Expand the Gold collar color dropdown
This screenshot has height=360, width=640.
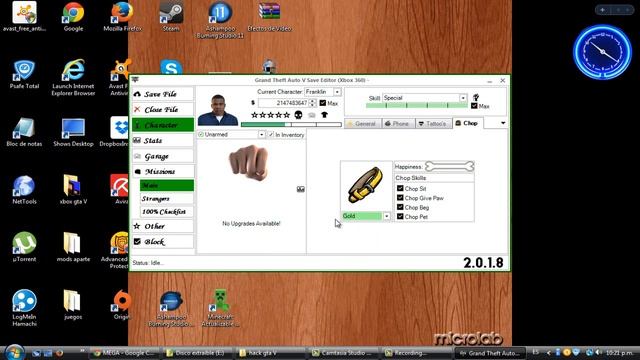pyautogui.click(x=386, y=216)
